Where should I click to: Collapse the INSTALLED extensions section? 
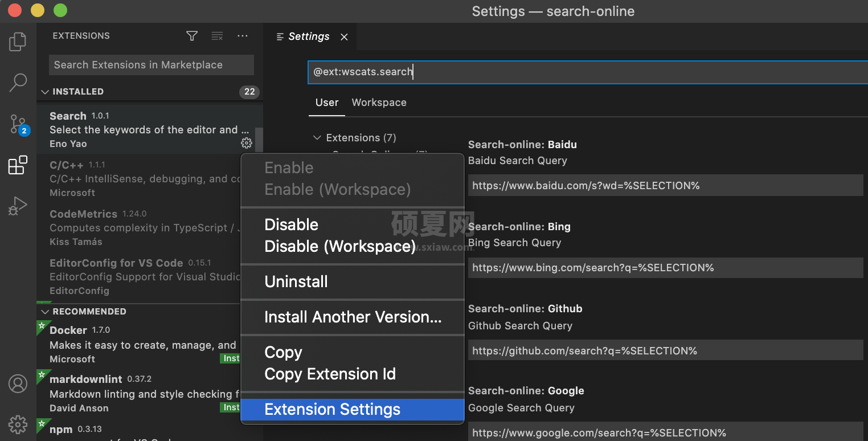point(45,92)
